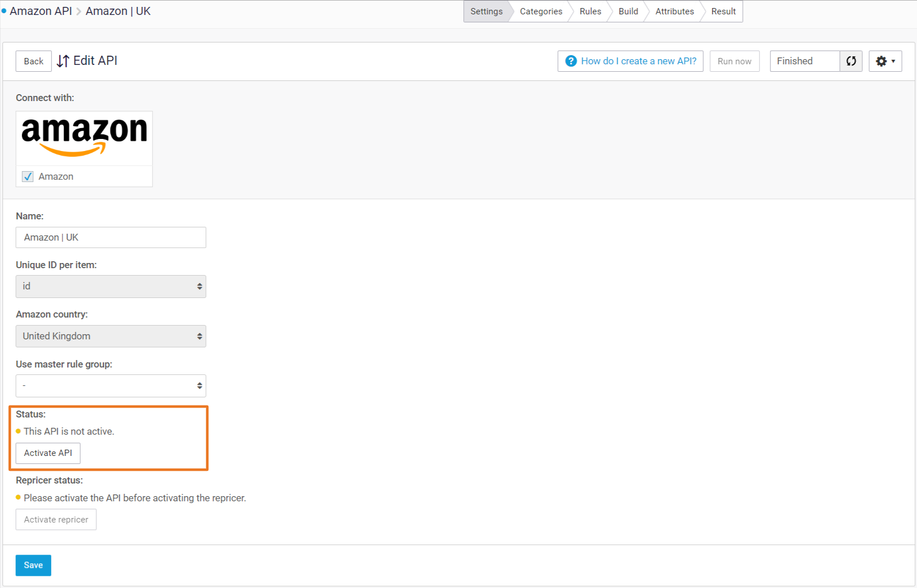This screenshot has height=588, width=917.
Task: Click the Edit API arrows icon
Action: [x=63, y=61]
